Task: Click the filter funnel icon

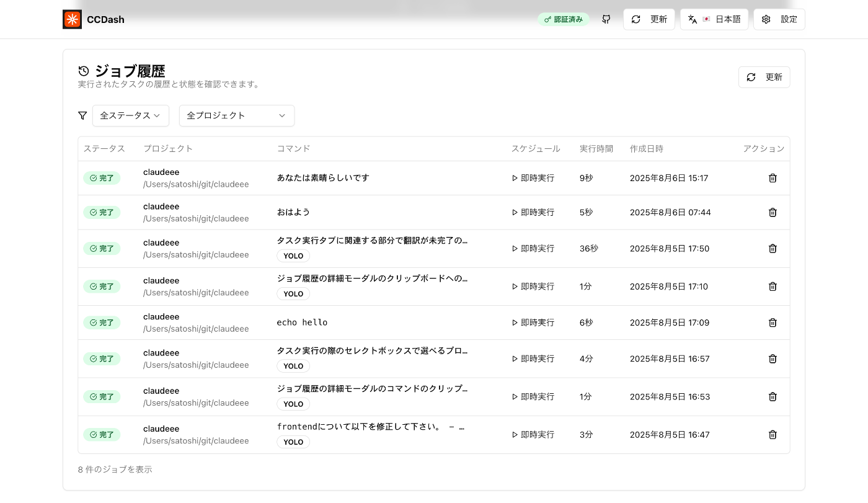Action: pos(82,115)
